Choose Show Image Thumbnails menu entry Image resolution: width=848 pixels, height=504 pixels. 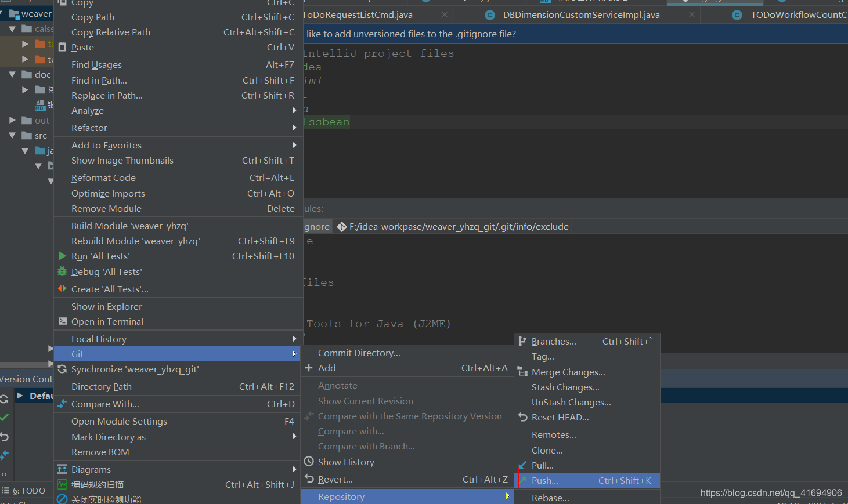pos(178,160)
